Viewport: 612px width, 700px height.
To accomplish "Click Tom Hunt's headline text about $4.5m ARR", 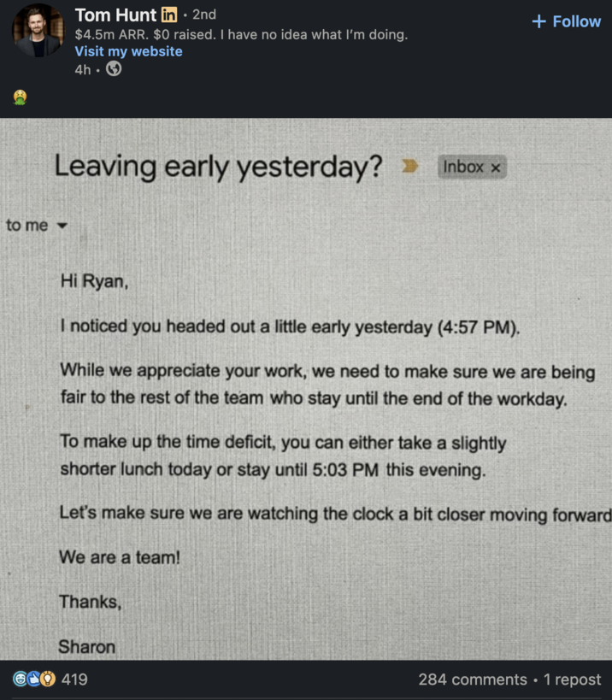I will click(241, 35).
